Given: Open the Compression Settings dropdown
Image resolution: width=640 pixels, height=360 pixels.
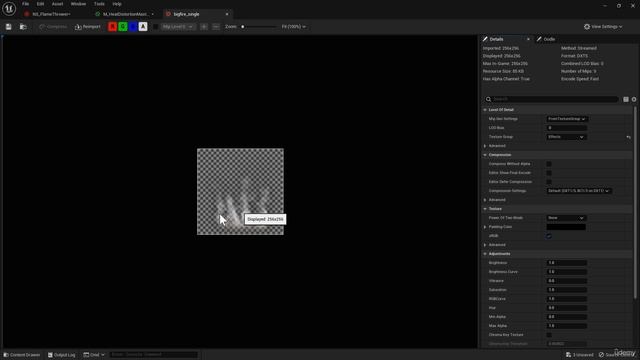Looking at the screenshot, I should pyautogui.click(x=579, y=191).
